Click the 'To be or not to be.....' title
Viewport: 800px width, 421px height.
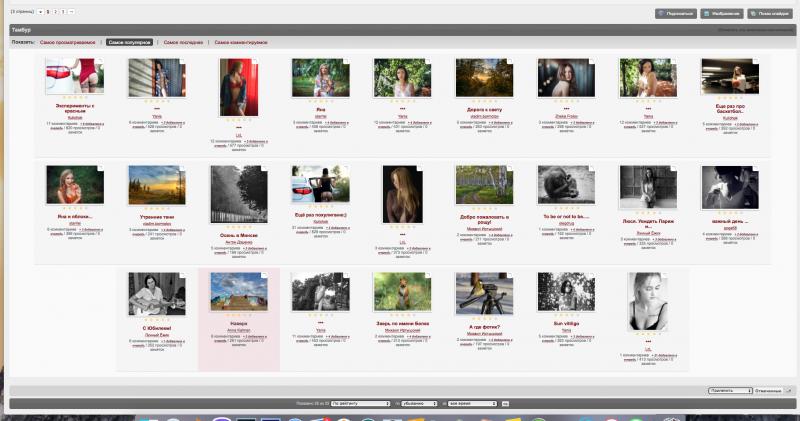[x=566, y=216]
